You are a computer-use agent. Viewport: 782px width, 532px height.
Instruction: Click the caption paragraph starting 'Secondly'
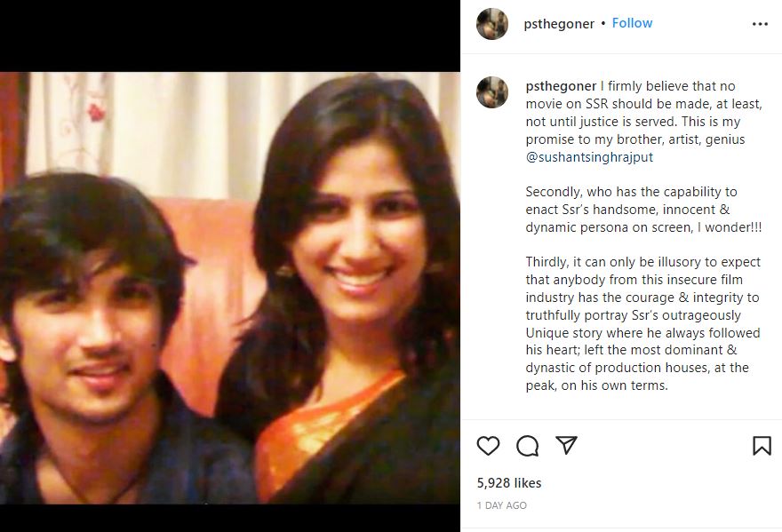643,210
